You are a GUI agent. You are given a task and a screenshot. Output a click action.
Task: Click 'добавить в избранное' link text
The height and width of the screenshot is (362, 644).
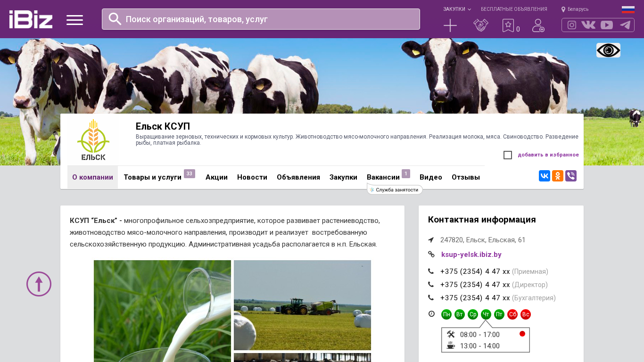(548, 155)
